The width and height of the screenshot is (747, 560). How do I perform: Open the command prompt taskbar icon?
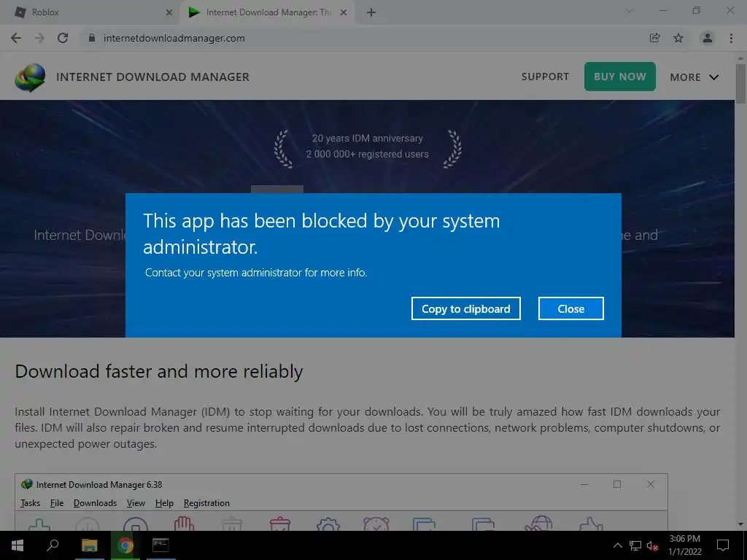click(160, 545)
